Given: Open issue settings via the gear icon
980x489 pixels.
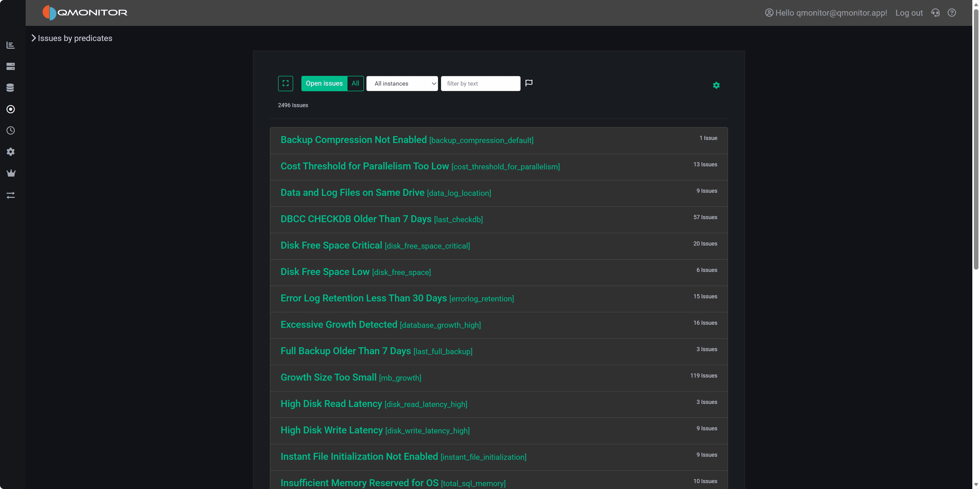Looking at the screenshot, I should pos(716,85).
